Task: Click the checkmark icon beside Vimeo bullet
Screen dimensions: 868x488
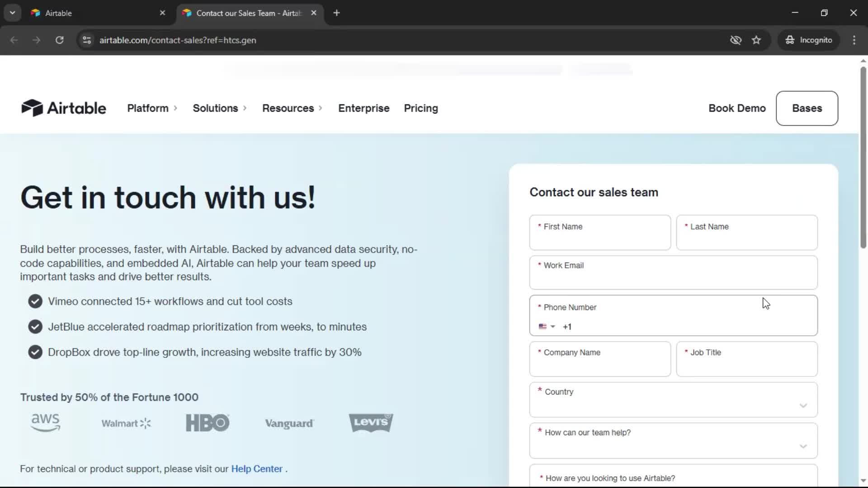Action: point(35,301)
